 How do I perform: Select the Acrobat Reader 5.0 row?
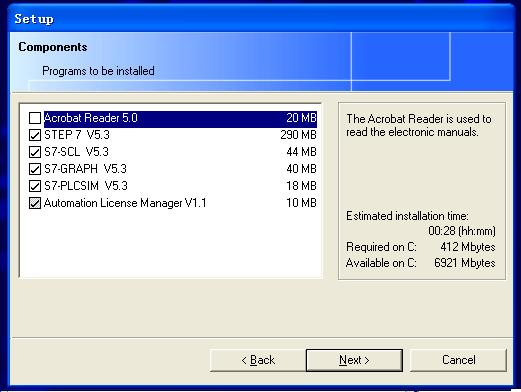tap(180, 118)
